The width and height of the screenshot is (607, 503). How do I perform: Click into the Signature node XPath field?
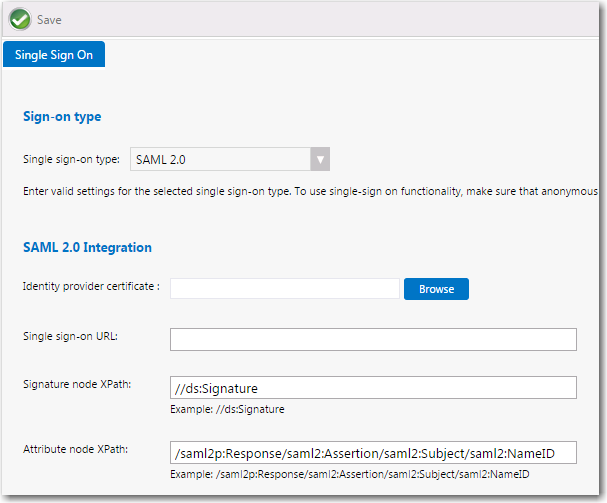[373, 387]
